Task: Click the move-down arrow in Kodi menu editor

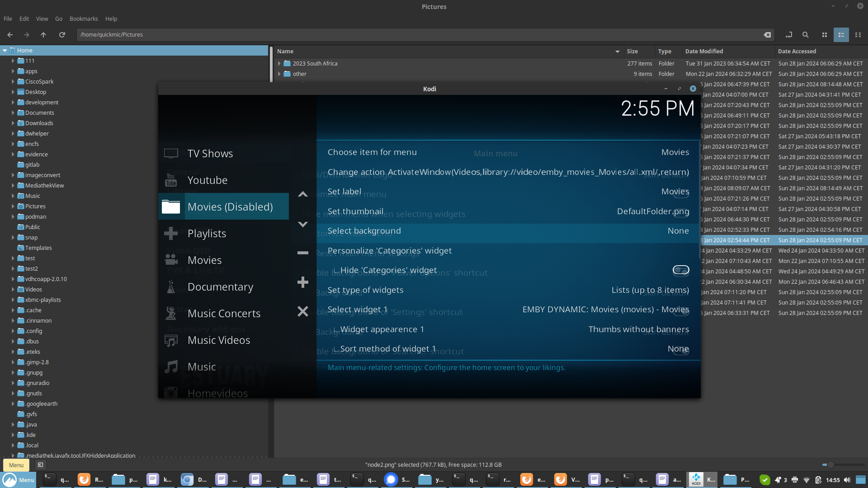Action: [302, 224]
